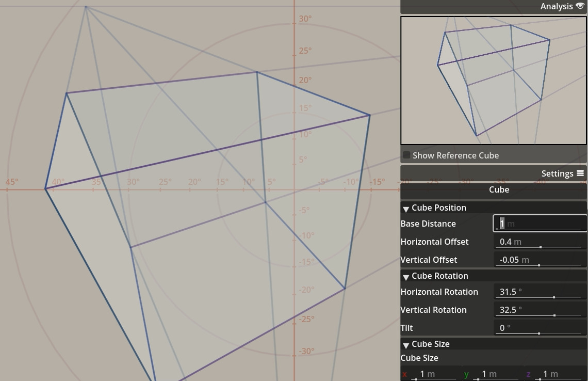588x381 pixels.
Task: Click the Vertical Rotation slider handle
Action: click(x=554, y=315)
